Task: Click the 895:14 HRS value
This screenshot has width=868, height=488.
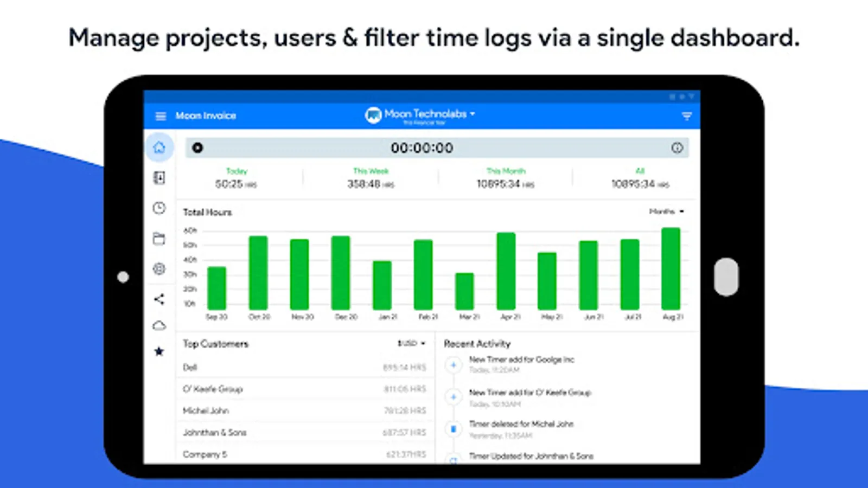Action: point(405,368)
